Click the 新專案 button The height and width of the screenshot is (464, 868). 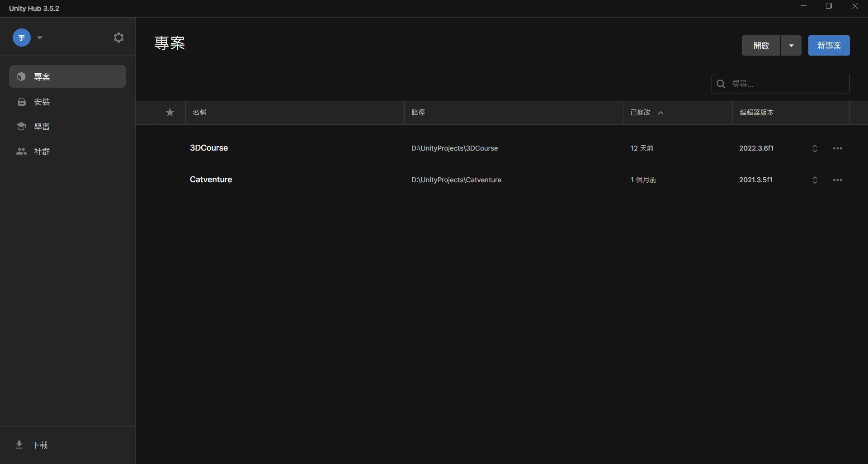coord(829,46)
